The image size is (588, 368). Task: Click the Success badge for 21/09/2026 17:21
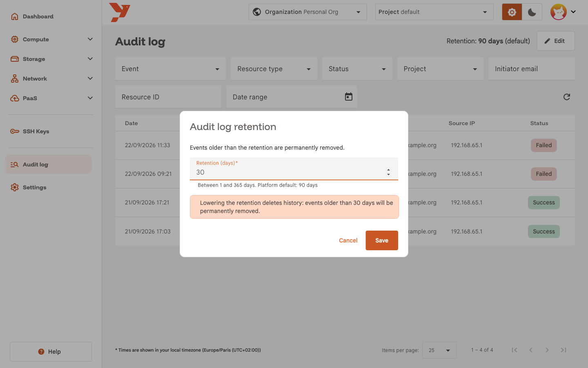pos(544,202)
